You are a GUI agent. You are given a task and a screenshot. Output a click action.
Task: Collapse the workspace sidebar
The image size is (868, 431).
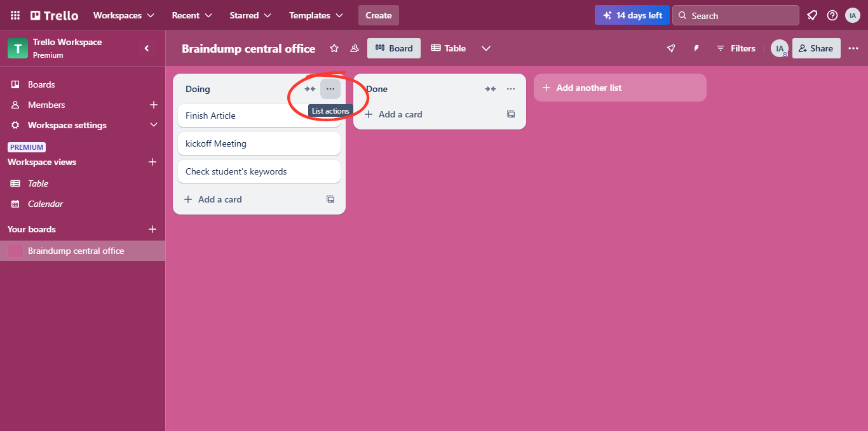click(147, 48)
